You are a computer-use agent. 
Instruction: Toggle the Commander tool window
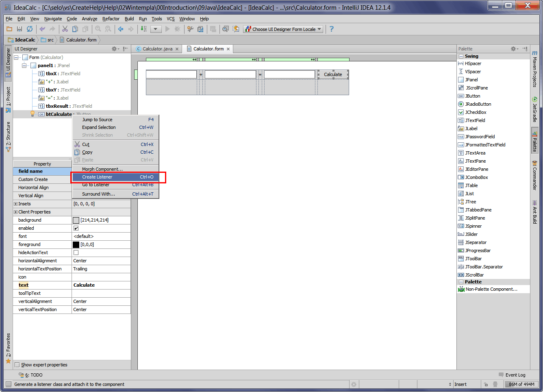pyautogui.click(x=535, y=175)
